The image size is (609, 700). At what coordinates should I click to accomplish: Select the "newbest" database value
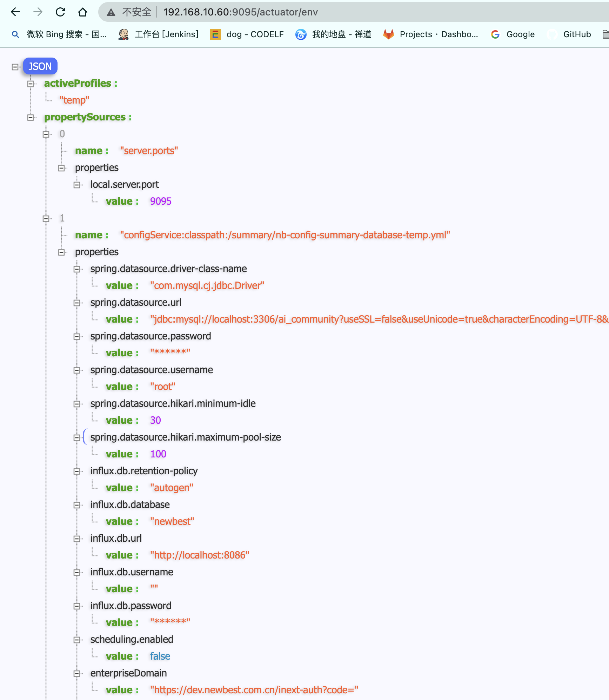(x=172, y=521)
